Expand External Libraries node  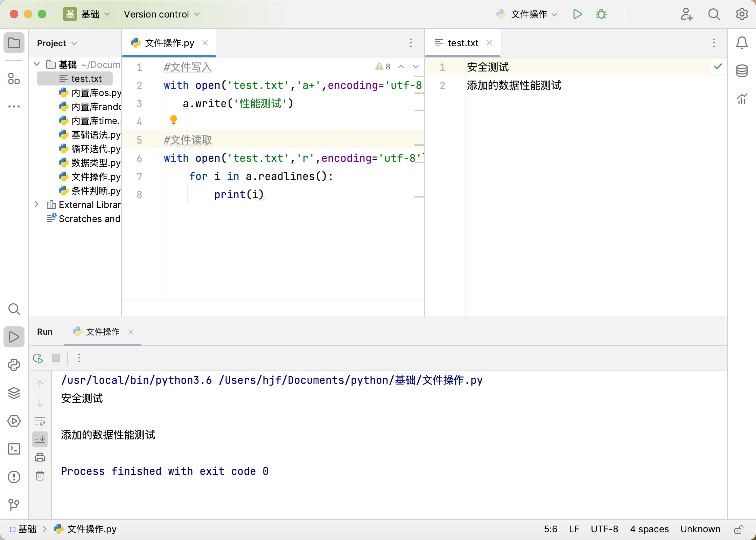coord(37,204)
